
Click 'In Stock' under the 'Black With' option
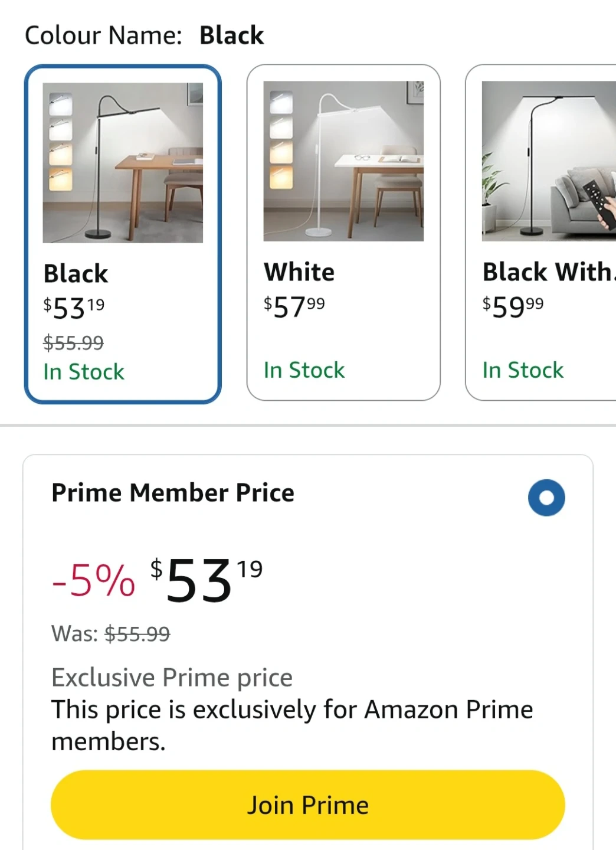point(523,370)
